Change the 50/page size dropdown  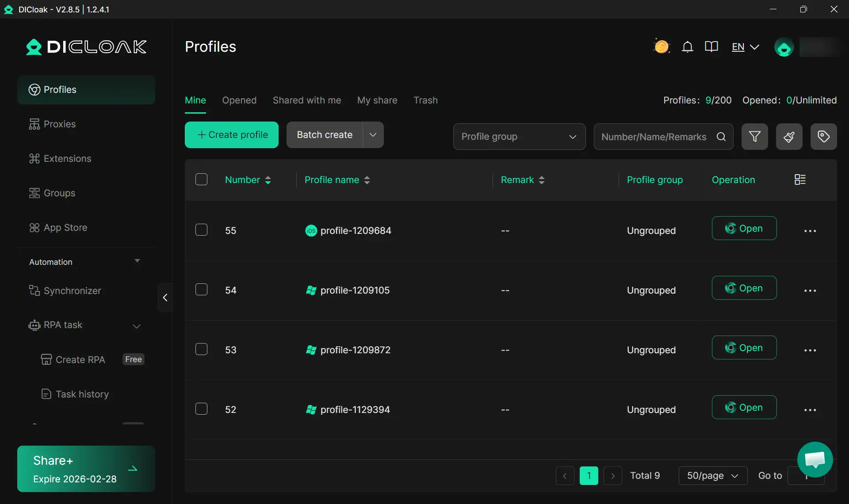pyautogui.click(x=712, y=476)
